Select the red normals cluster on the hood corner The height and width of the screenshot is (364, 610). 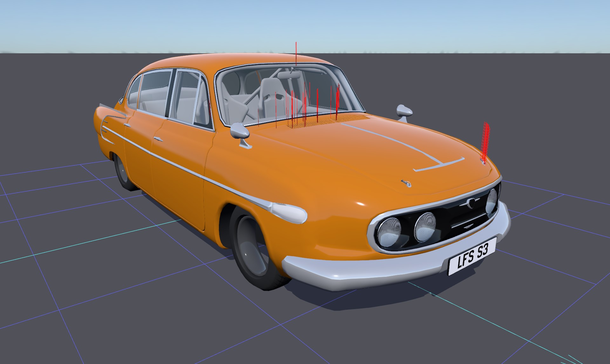point(485,141)
